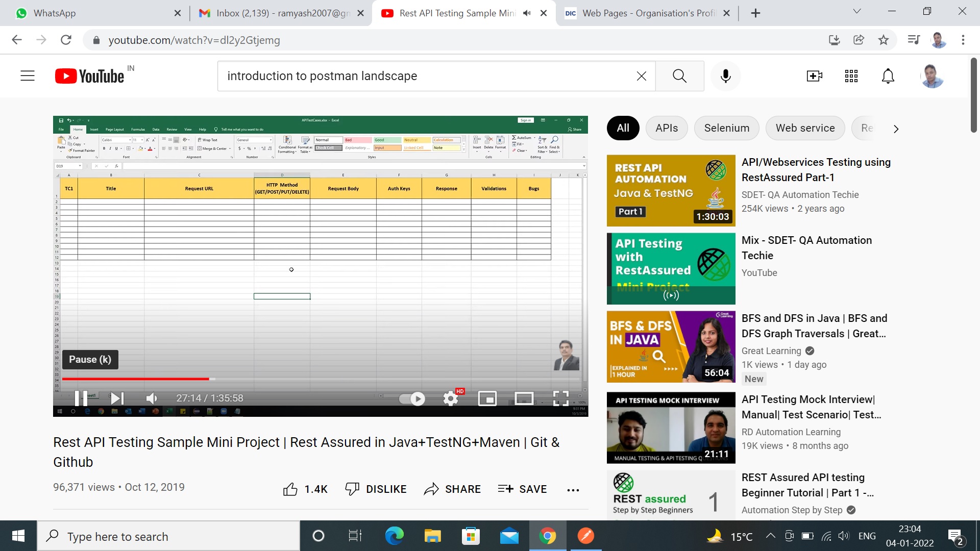
Task: Share this page from address bar
Action: 859,40
